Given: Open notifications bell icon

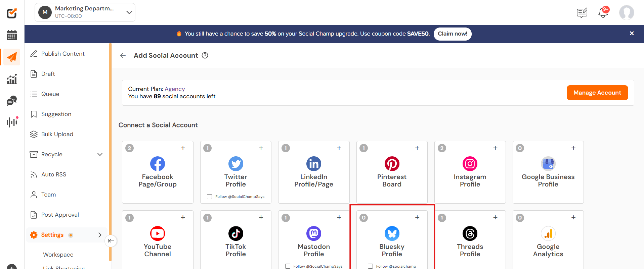Looking at the screenshot, I should pos(603,12).
